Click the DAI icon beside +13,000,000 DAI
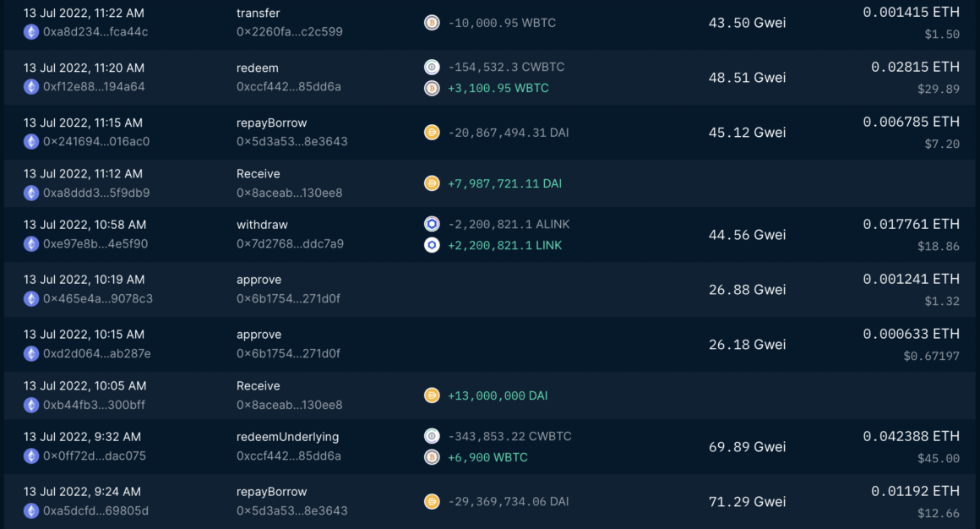 coord(432,395)
